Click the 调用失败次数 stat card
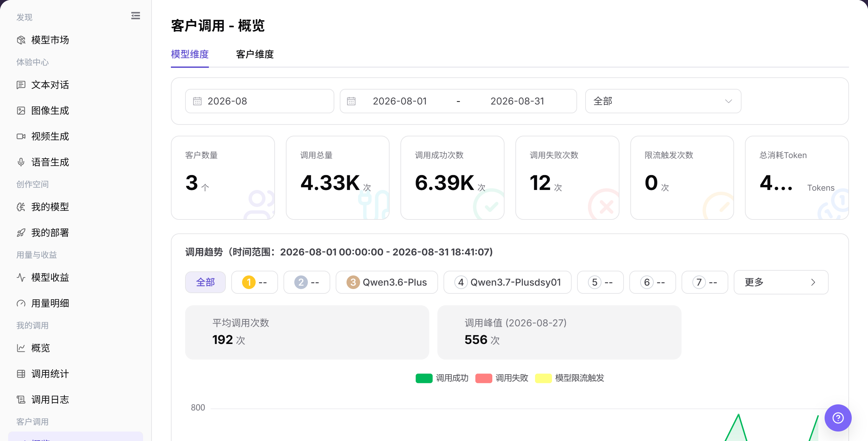 pos(567,178)
